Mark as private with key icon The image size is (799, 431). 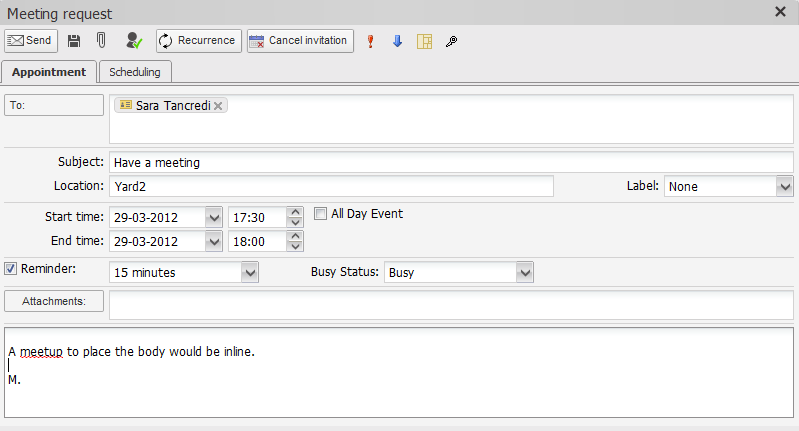point(451,41)
